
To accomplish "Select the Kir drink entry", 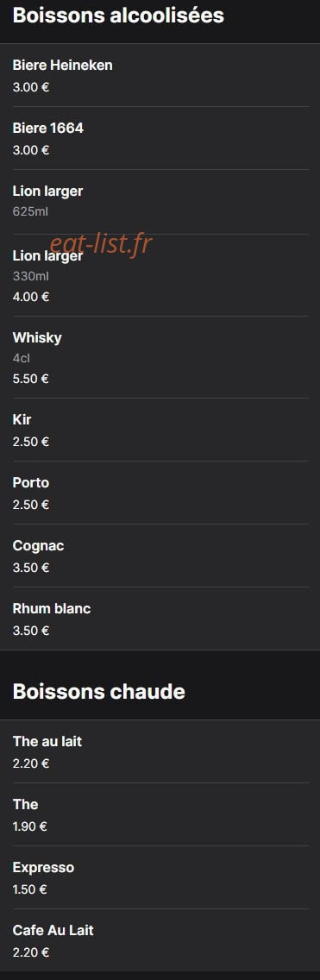I will pos(160,430).
